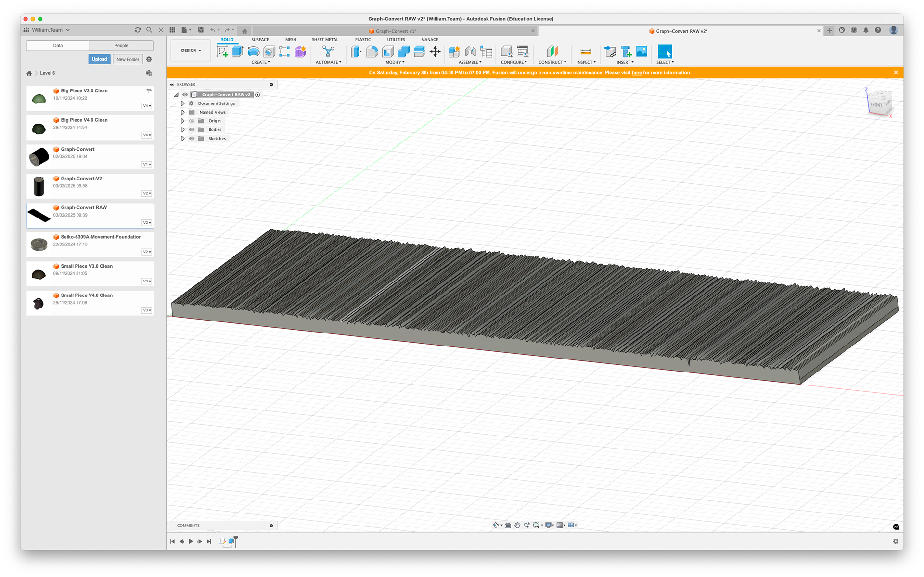Screen dimensions: 924x577
Task: Select the Insert McMaster-Carr Component tool
Action: pos(626,51)
